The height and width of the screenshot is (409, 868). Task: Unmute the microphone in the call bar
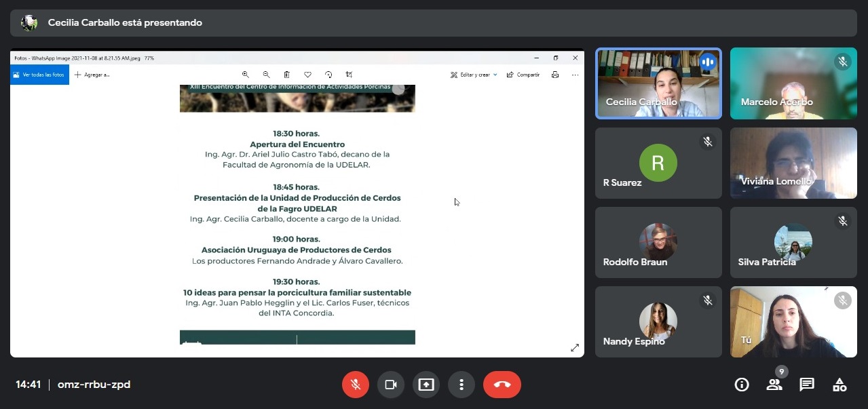point(355,385)
